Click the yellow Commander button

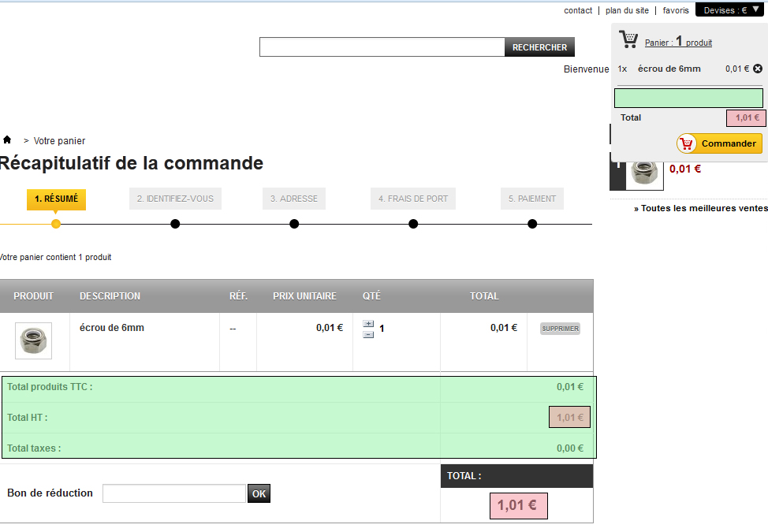click(719, 143)
